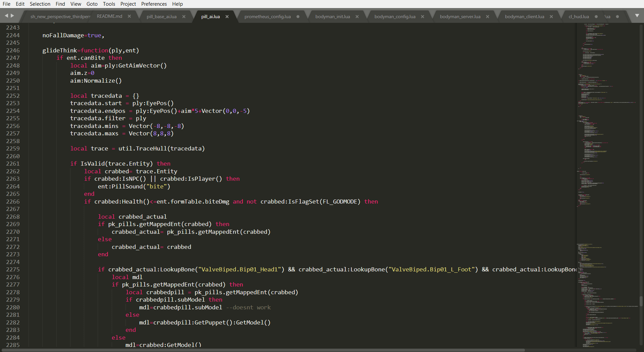Open the Preferences menu
Viewport: 644px width, 352px height.
154,4
